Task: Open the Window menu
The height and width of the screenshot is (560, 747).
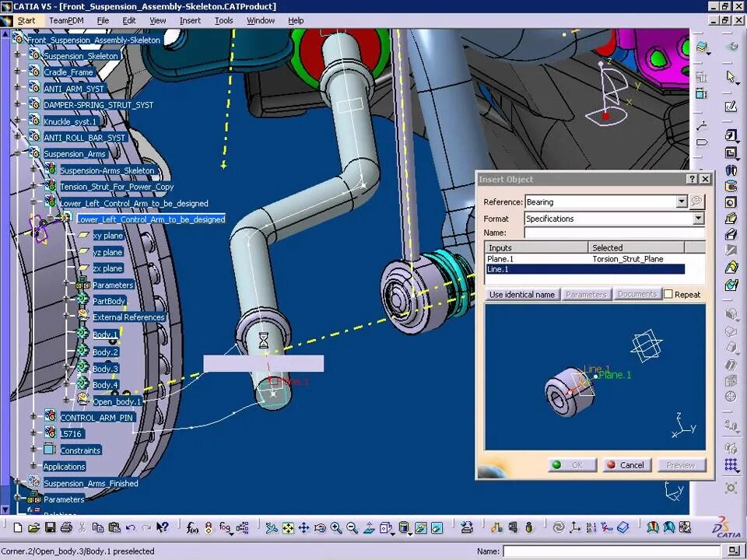Action: (x=261, y=20)
